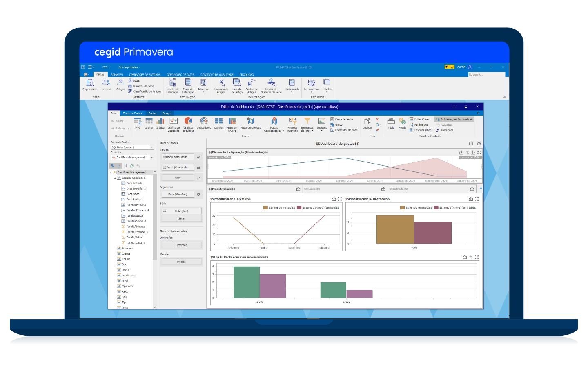Insert Indicadores gauge item
The height and width of the screenshot is (371, 588).
point(204,123)
